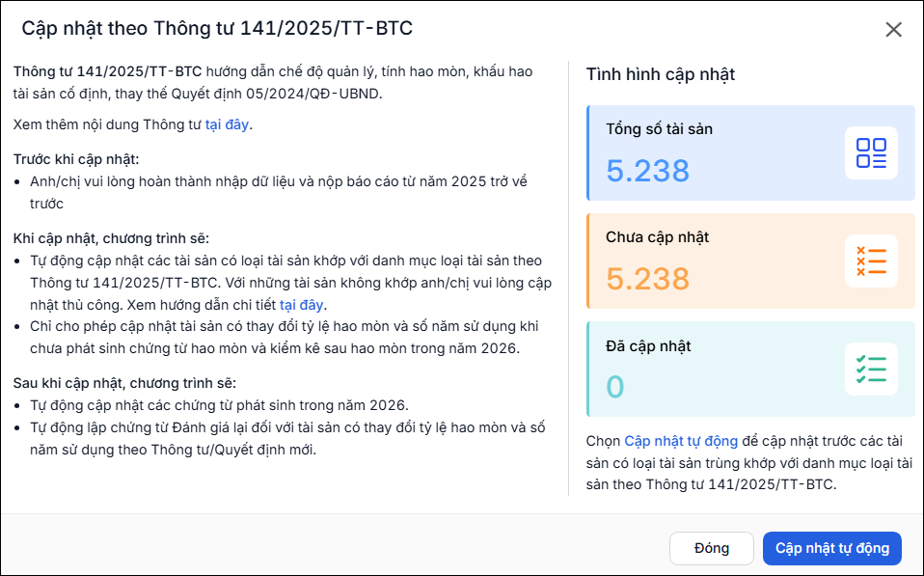Screen dimensions: 924x576
Task: Click the Cập nhật tự động button
Action: click(832, 548)
